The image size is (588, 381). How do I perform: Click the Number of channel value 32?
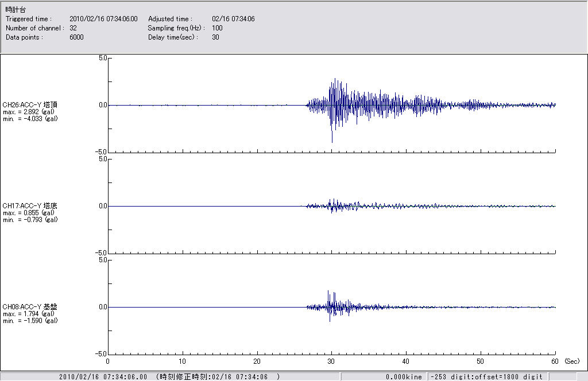coord(73,28)
